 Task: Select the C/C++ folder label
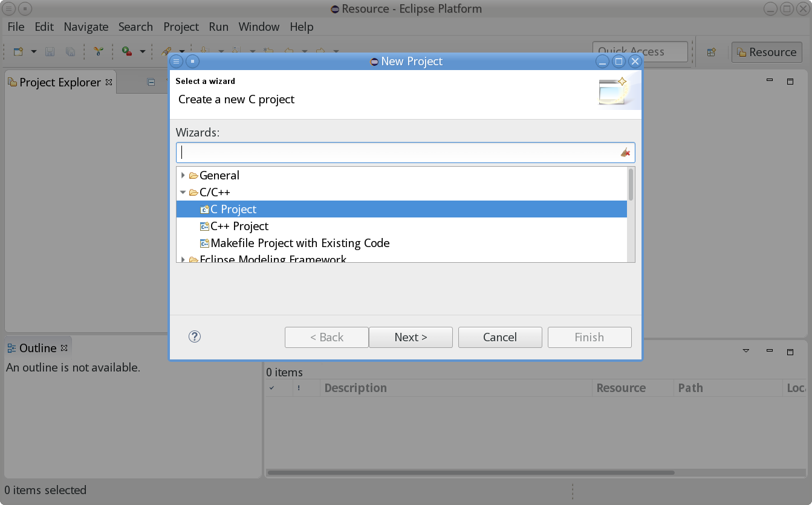[x=215, y=192]
